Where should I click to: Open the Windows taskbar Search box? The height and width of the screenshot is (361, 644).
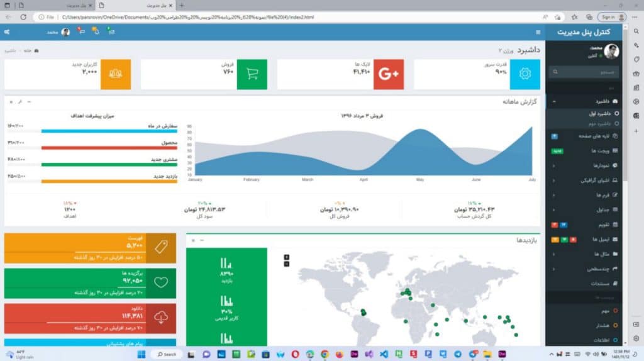[166, 354]
